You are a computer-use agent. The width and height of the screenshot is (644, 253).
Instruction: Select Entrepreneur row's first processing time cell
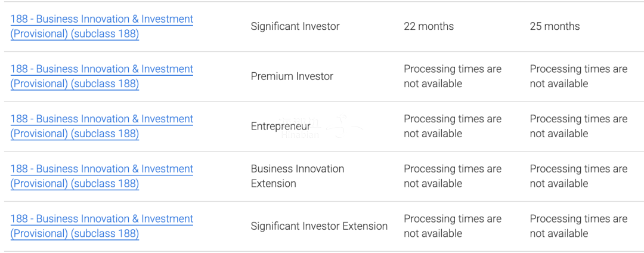[453, 126]
